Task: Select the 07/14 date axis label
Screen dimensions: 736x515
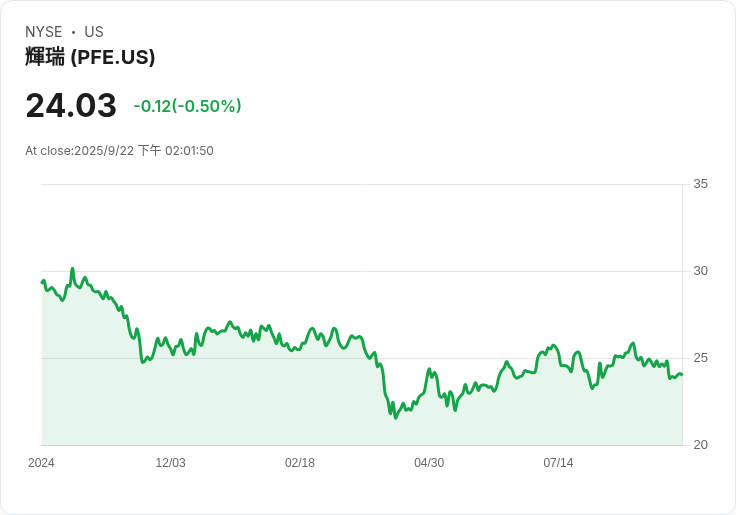Action: (x=558, y=463)
